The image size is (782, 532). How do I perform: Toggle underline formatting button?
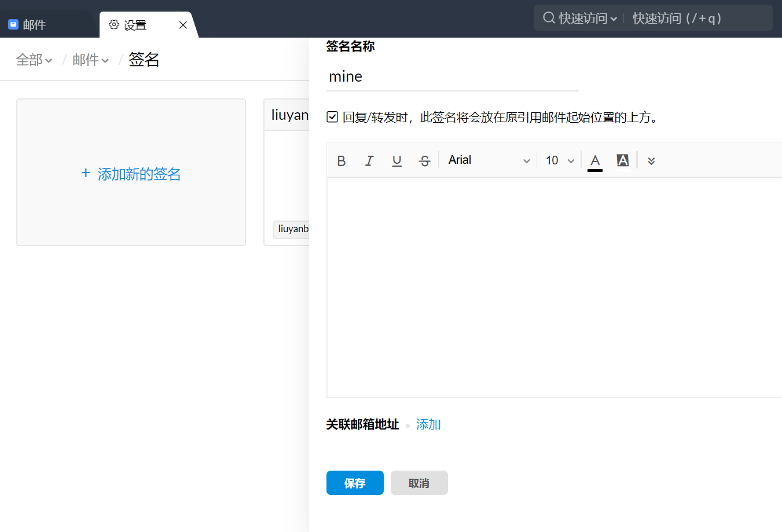click(396, 161)
